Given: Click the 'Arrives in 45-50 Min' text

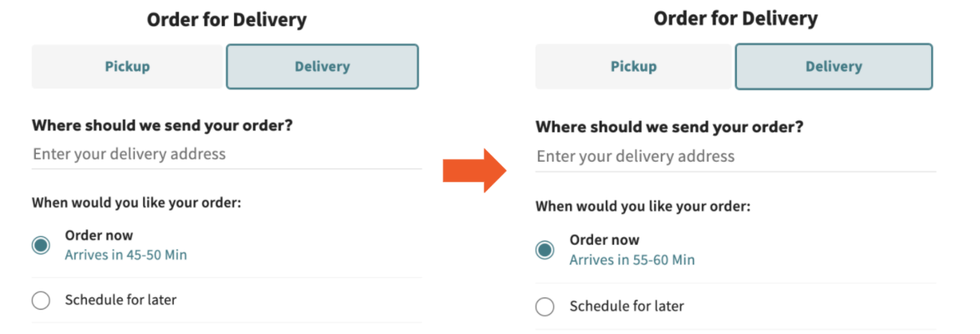Looking at the screenshot, I should click(x=126, y=255).
